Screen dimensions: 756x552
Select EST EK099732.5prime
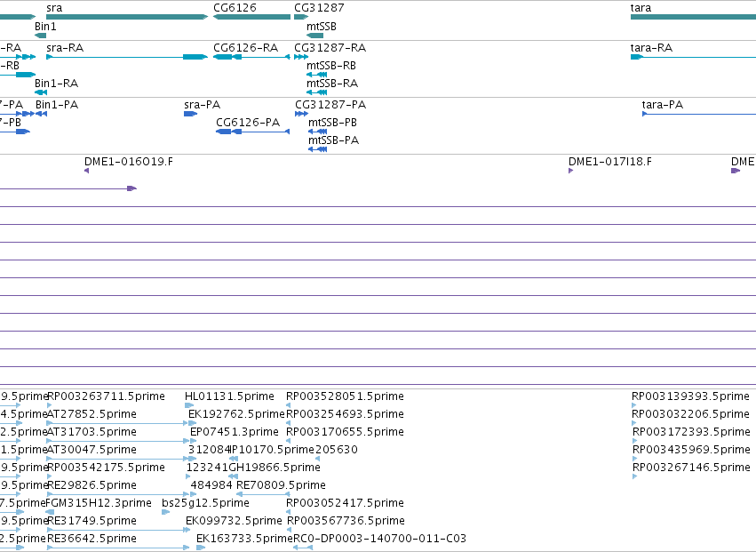234,521
